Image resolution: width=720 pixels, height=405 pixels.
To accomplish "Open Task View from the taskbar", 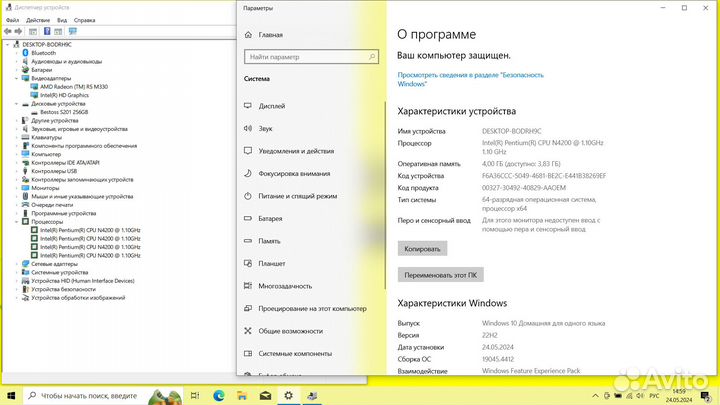I will click(195, 395).
